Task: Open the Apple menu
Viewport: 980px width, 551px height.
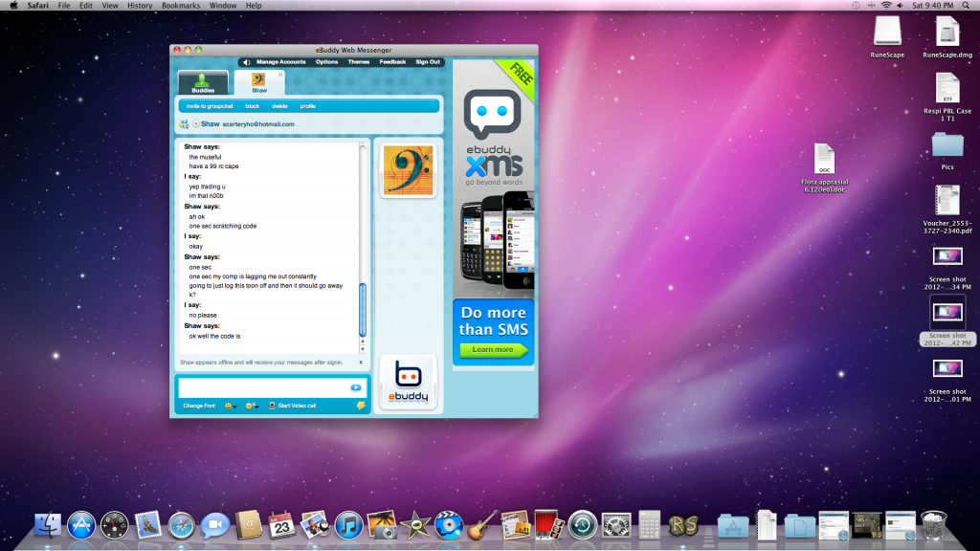Action: click(13, 6)
